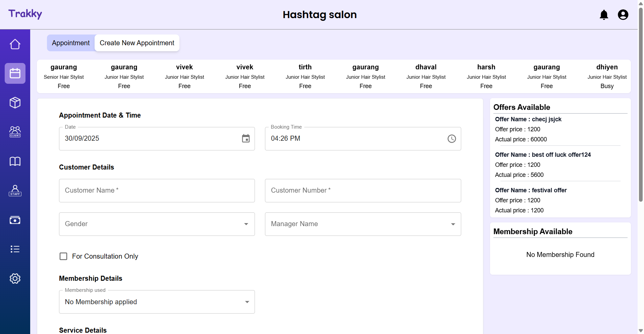Click the Trakky logo link
The width and height of the screenshot is (644, 334).
pos(25,14)
